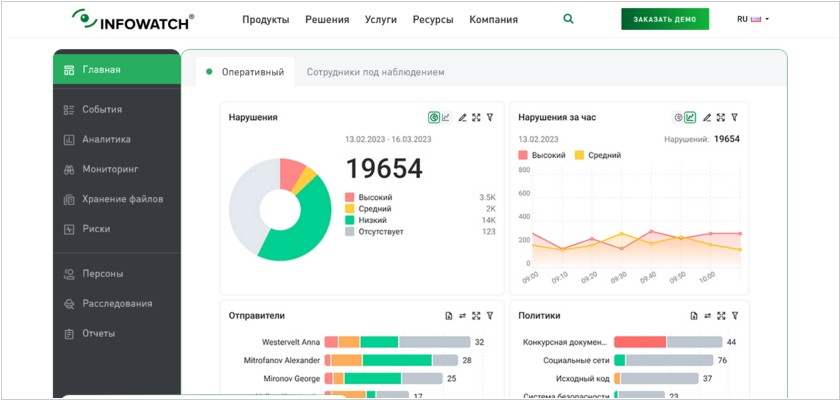Image resolution: width=840 pixels, height=400 pixels.
Task: Expand Нарушения за час widget to fullscreen
Action: pos(721,117)
